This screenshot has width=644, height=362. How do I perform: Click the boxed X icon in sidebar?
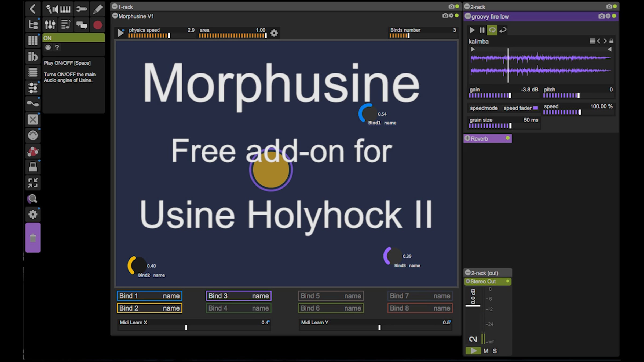click(33, 120)
